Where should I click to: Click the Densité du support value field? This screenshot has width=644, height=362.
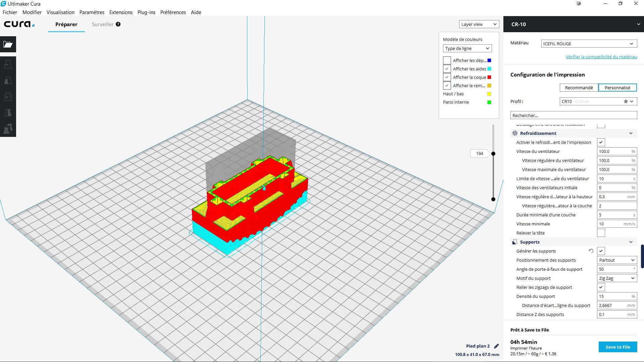617,296
